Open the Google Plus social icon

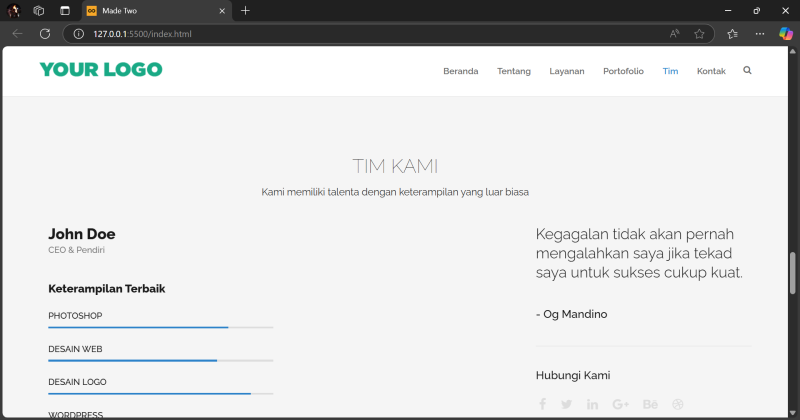[621, 404]
